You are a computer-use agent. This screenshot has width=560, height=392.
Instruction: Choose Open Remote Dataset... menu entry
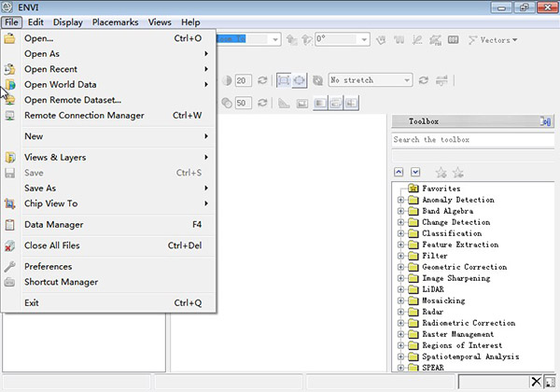pyautogui.click(x=108, y=100)
